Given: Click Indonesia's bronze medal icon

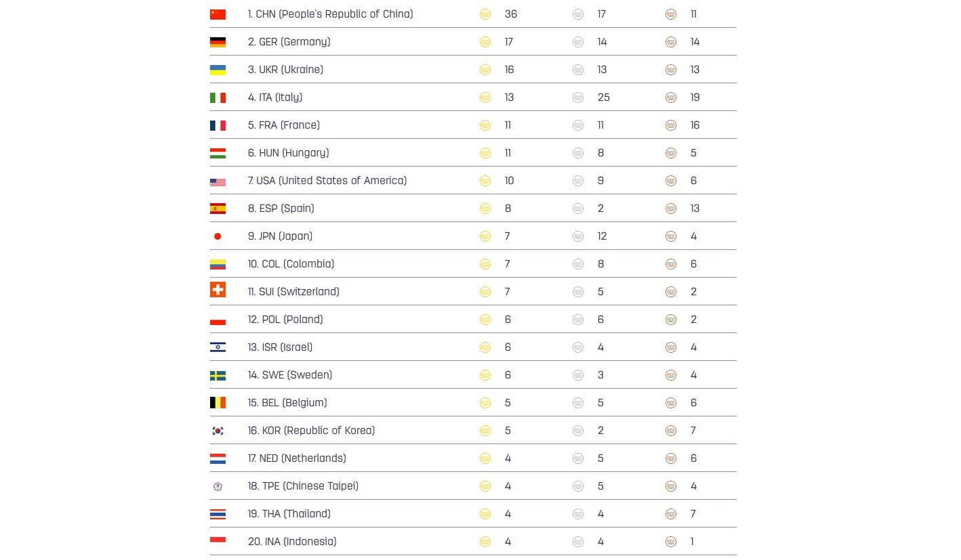Looking at the screenshot, I should coord(671,542).
